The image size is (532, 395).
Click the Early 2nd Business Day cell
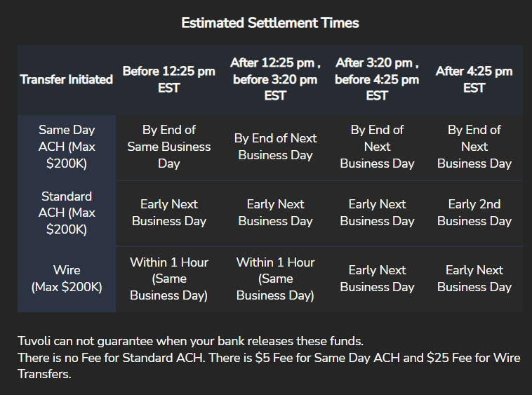[x=474, y=213]
